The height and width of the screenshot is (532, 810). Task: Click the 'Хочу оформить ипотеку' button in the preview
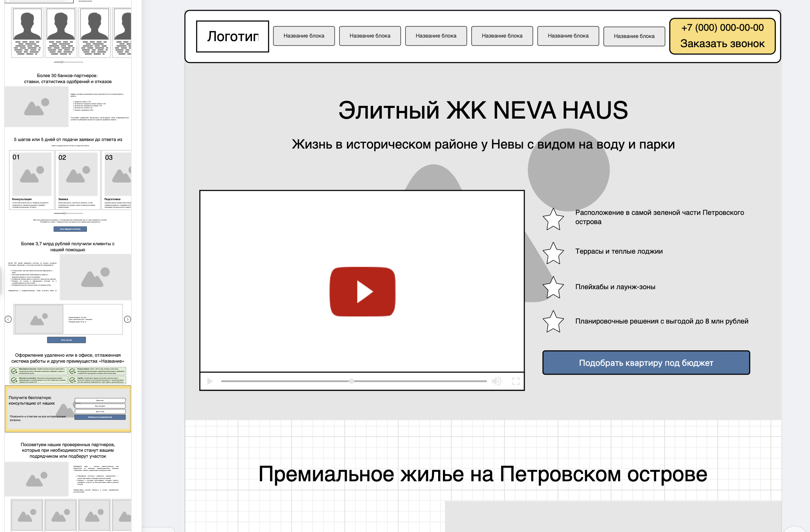70,229
